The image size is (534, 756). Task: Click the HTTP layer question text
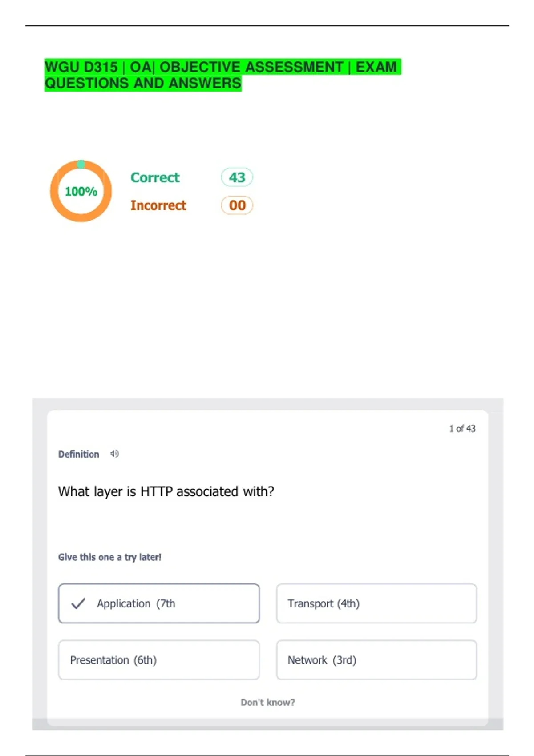click(x=166, y=491)
